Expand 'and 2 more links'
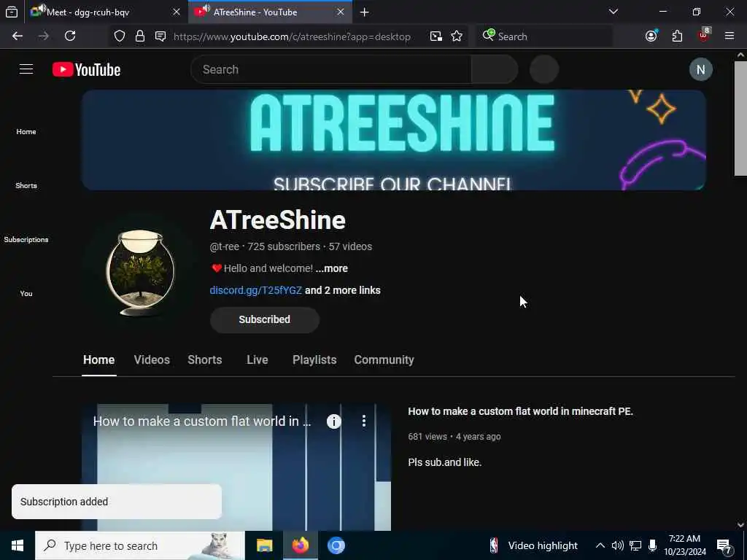Viewport: 747px width, 560px height. pos(343,290)
